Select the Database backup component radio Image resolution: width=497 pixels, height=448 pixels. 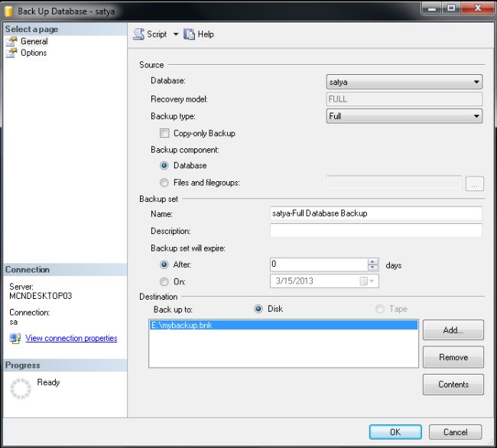164,165
